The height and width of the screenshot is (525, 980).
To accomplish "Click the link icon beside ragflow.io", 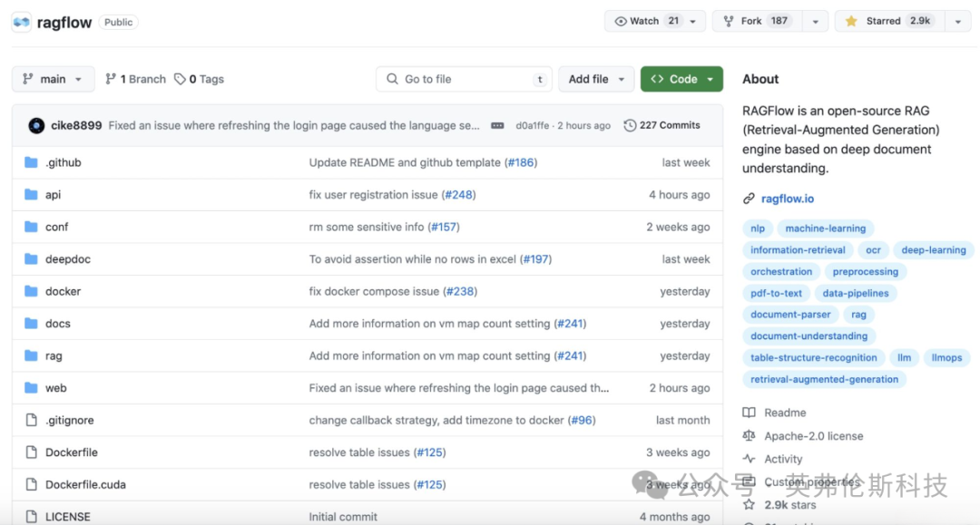I will [749, 199].
